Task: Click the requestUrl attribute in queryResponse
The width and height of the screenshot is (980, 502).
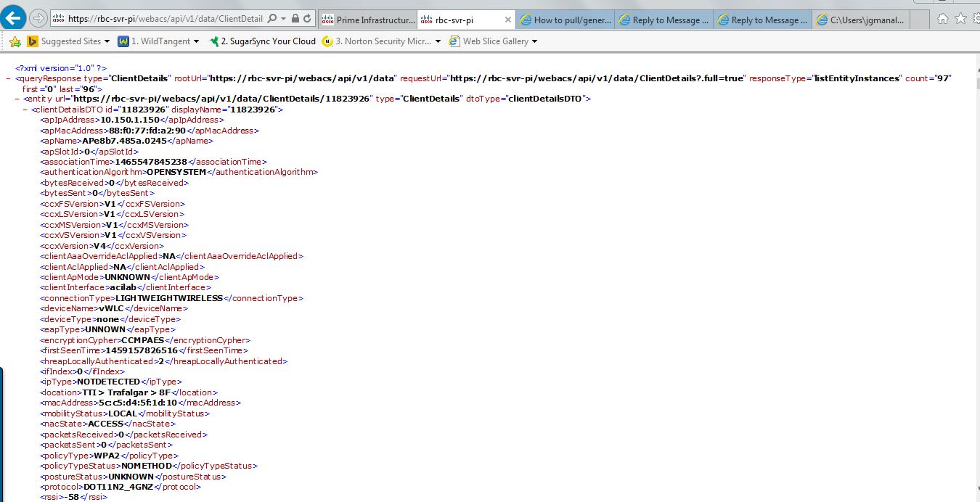Action: (572, 78)
